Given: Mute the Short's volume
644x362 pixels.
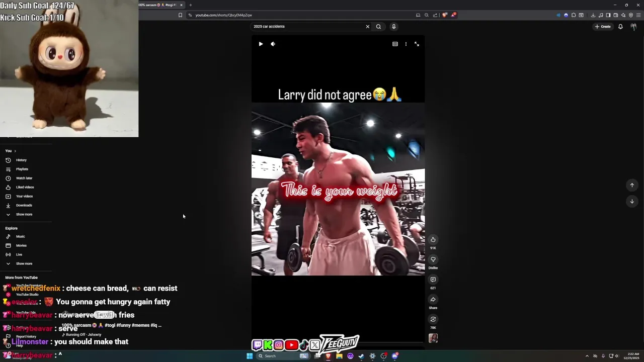Looking at the screenshot, I should pos(273,44).
